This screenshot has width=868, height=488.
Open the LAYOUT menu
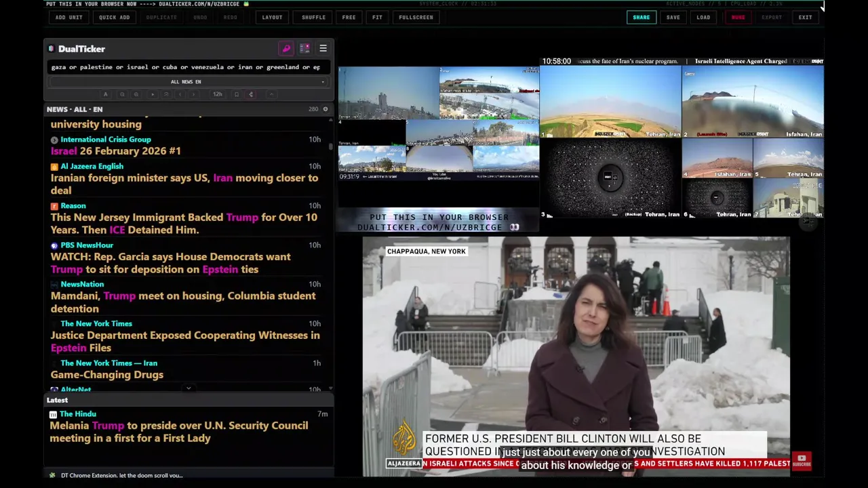click(272, 17)
